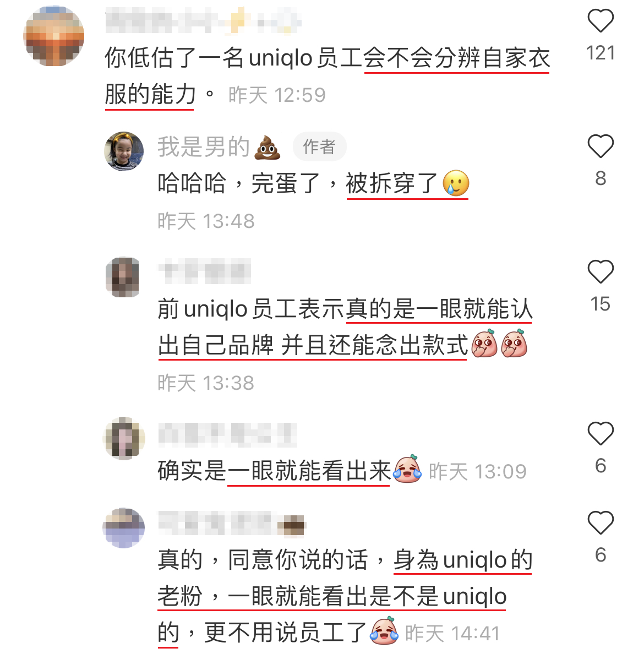Open the avatar beside the 14:41 comment
This screenshot has width=644, height=659.
pos(123,528)
